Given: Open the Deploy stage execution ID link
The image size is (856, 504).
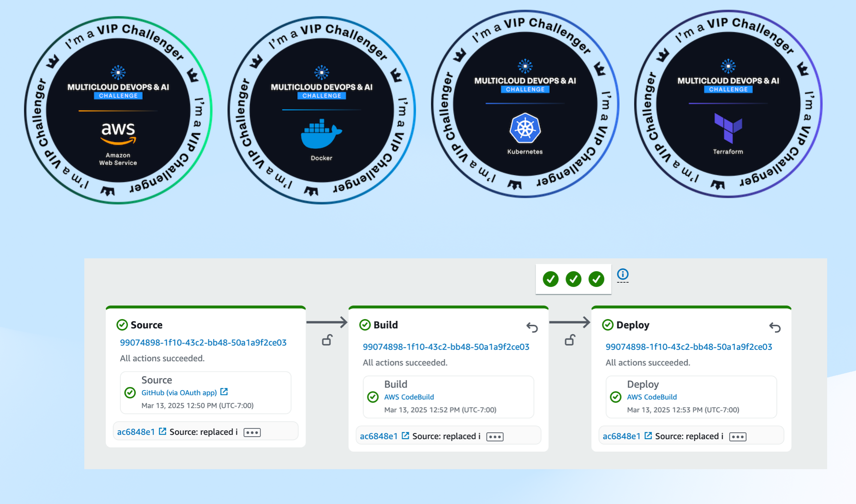Looking at the screenshot, I should [x=689, y=347].
